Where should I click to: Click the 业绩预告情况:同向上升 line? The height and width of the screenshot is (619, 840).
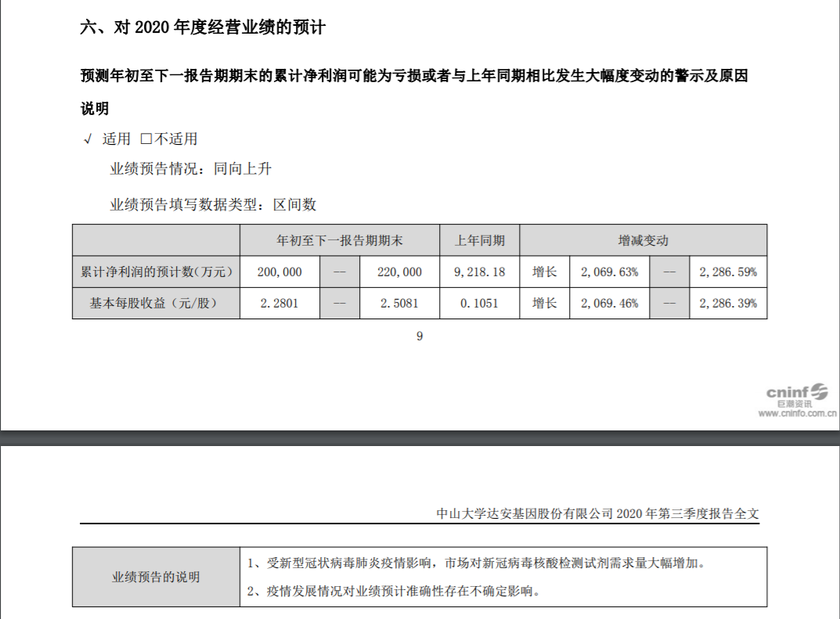pyautogui.click(x=190, y=168)
